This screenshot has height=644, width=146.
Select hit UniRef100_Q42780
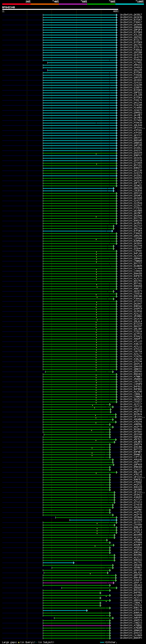[131, 45]
